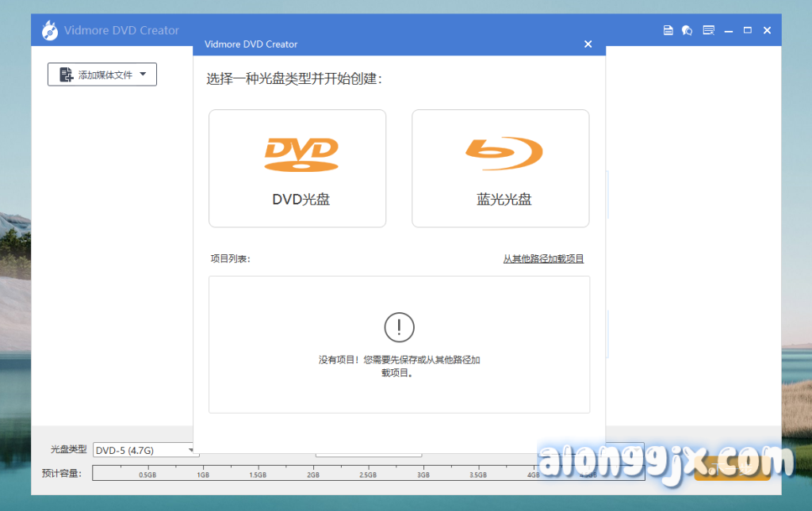
Task: Open 从其他路径加载项目 link
Action: (x=543, y=259)
